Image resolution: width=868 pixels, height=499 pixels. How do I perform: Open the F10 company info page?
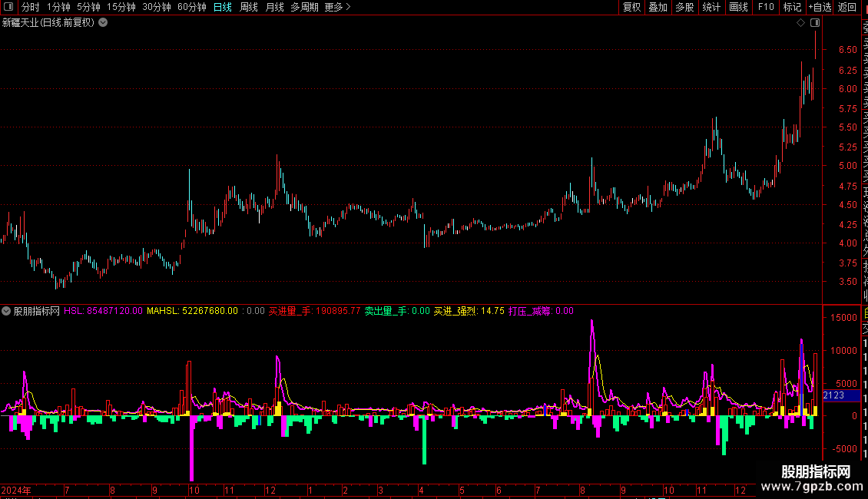766,7
